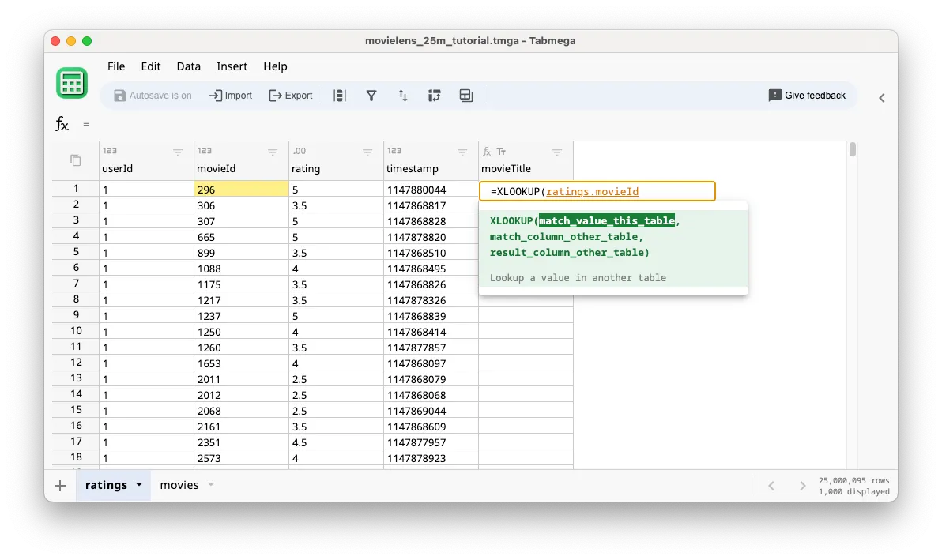Click the green Tabmega app icon
Image resolution: width=942 pixels, height=560 pixels.
point(72,82)
